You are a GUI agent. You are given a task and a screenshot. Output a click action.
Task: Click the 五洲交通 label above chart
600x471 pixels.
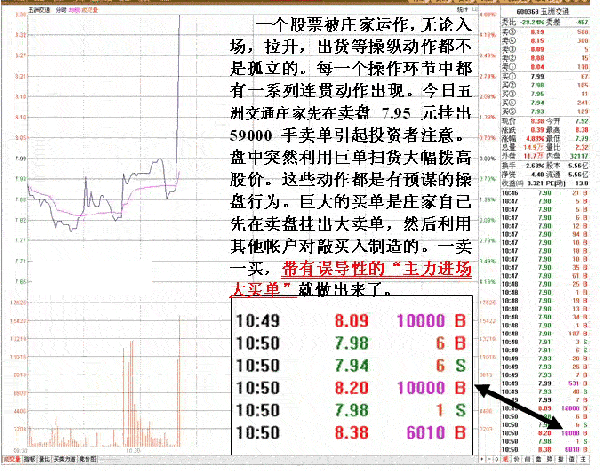39,10
